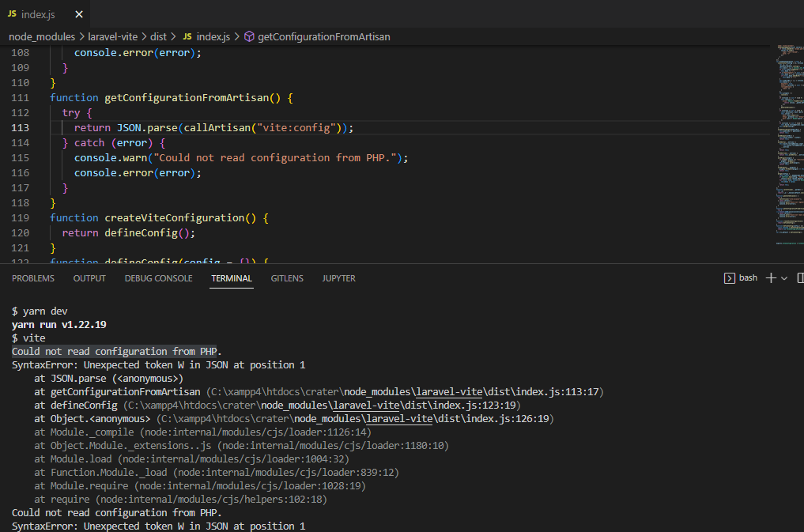Viewport: 804px width, 532px height.
Task: Click "at JSON.parse (<anonymous>)" stack line
Action: tap(109, 378)
